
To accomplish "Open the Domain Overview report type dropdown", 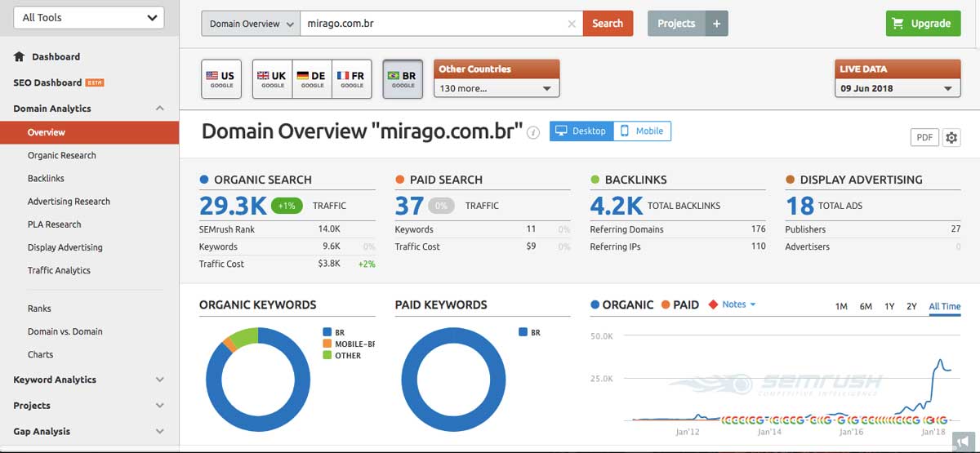I will [x=251, y=24].
